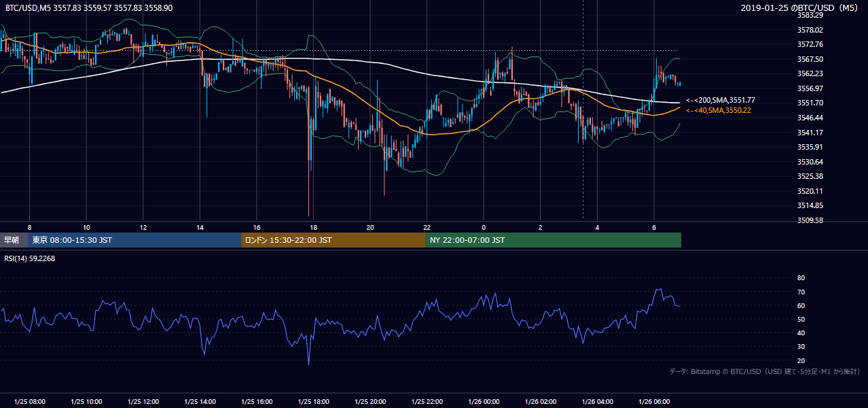
Task: Click the 早朝 session segment
Action: [14, 240]
